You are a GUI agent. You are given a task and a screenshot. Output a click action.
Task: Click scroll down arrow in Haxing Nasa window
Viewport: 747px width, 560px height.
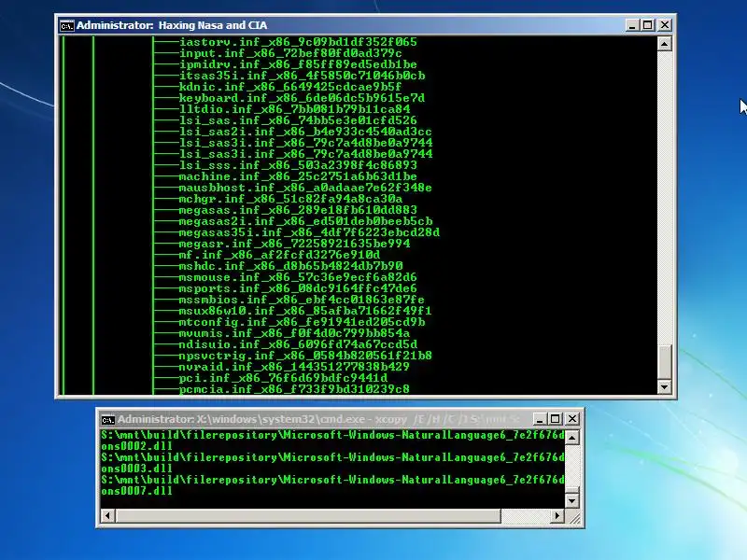tap(665, 386)
